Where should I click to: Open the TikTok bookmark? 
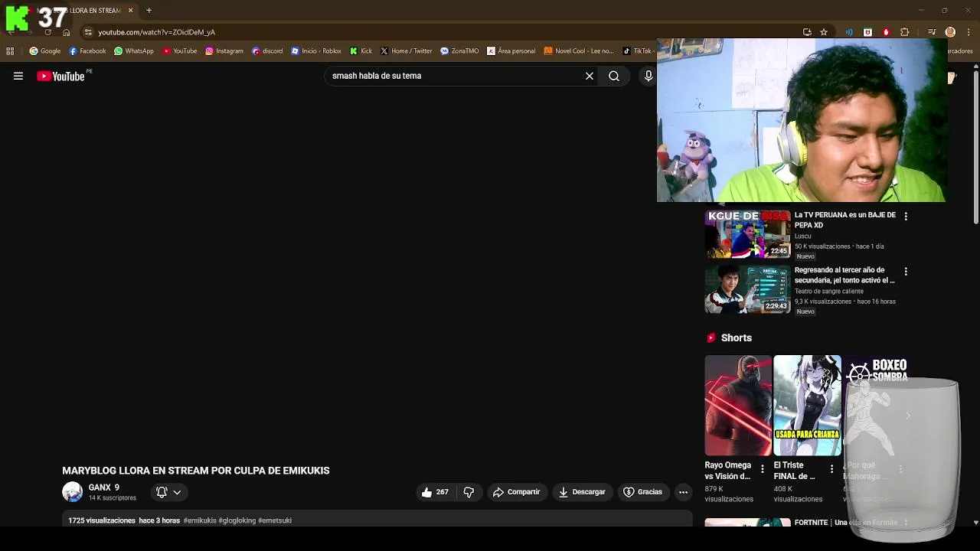636,51
